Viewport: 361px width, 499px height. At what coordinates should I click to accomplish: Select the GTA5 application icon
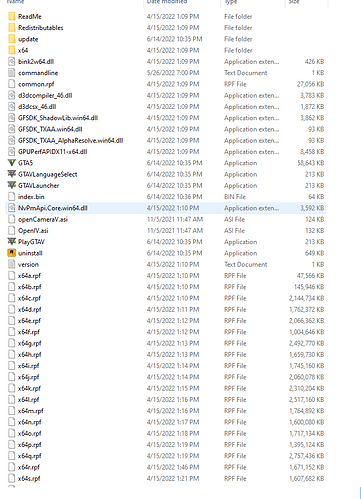coord(12,163)
